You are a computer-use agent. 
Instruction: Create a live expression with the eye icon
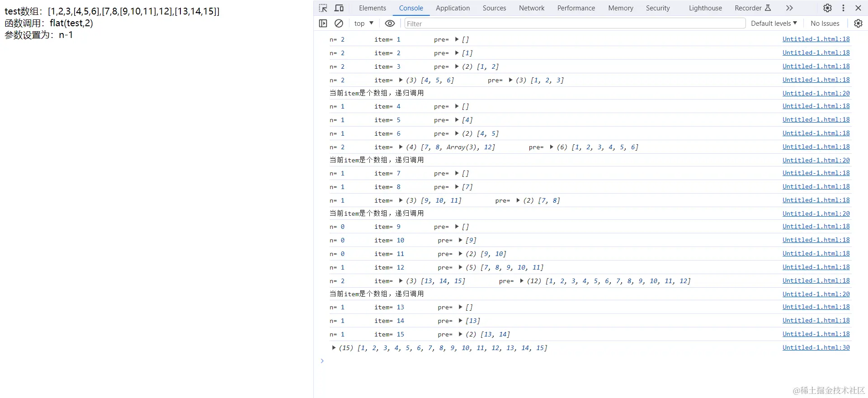(390, 24)
